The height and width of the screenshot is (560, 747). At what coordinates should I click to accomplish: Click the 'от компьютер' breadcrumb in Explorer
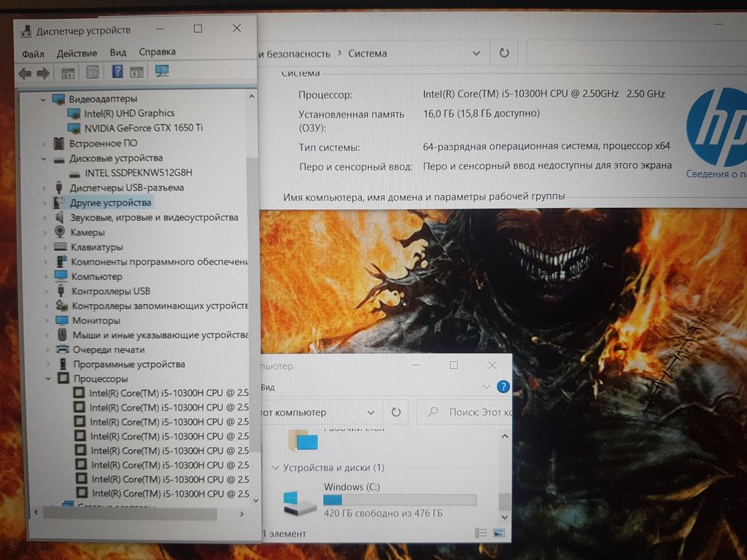293,413
